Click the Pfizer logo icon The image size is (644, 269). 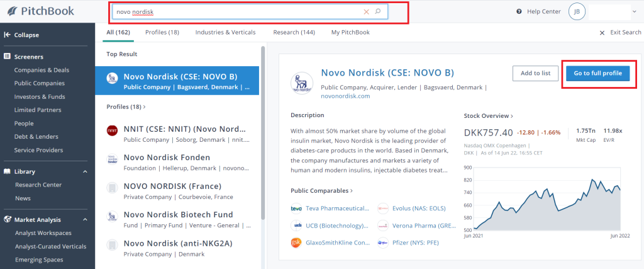383,243
